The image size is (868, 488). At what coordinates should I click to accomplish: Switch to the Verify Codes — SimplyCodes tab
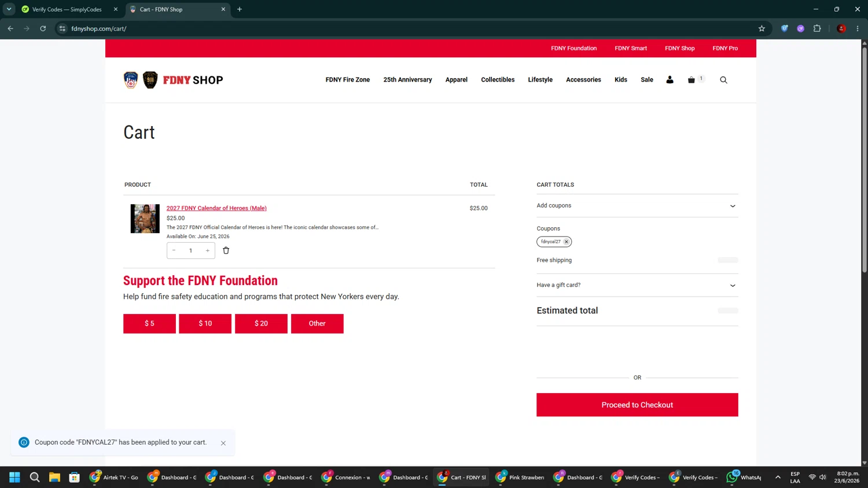[67, 9]
